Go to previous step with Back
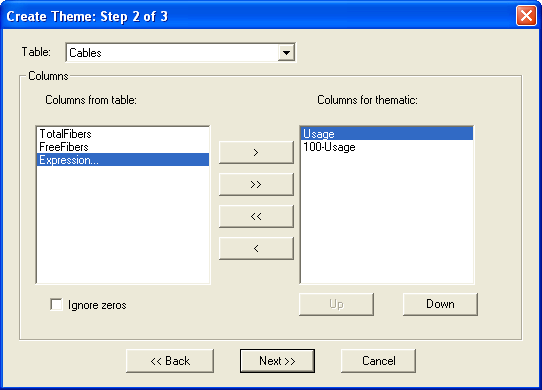Image resolution: width=542 pixels, height=390 pixels. click(x=170, y=361)
